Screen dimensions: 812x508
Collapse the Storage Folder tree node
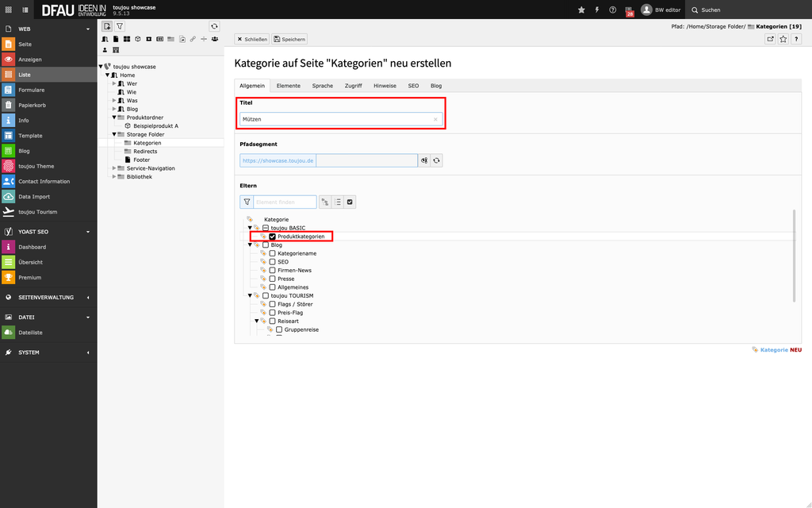pyautogui.click(x=114, y=134)
